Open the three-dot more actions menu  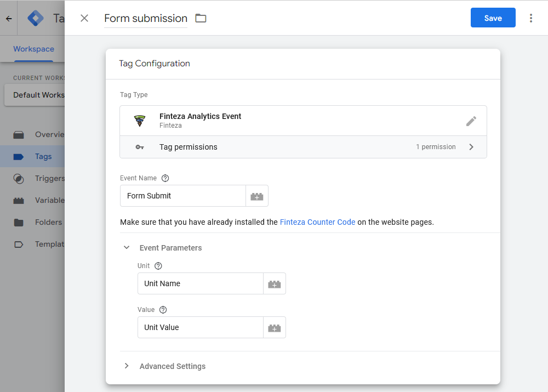pyautogui.click(x=531, y=18)
